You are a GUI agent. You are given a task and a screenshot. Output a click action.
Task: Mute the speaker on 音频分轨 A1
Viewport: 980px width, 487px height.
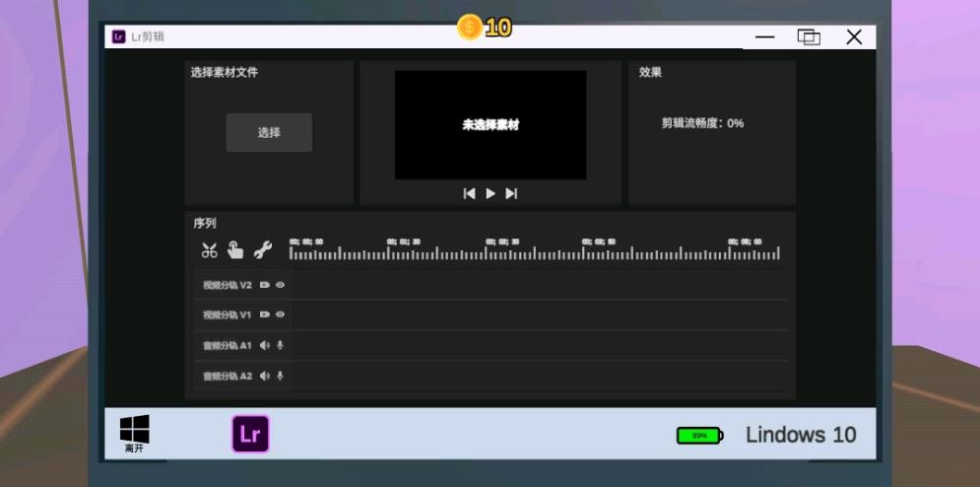(x=265, y=345)
